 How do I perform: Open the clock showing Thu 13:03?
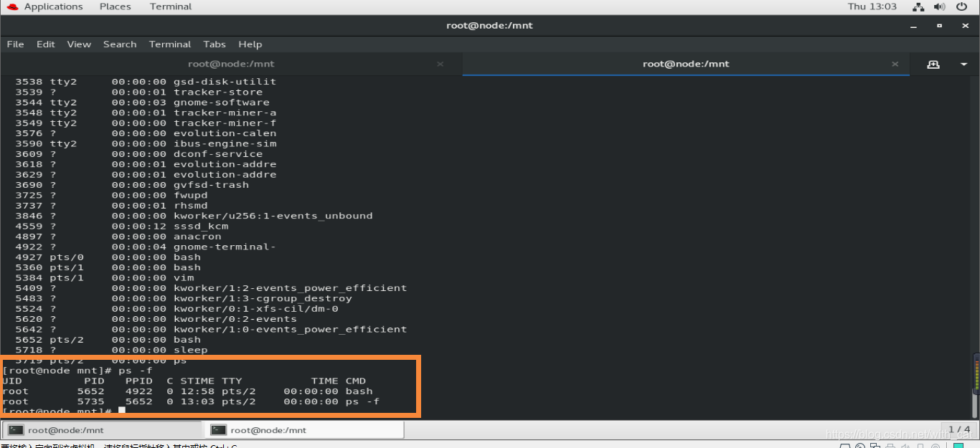pos(872,6)
